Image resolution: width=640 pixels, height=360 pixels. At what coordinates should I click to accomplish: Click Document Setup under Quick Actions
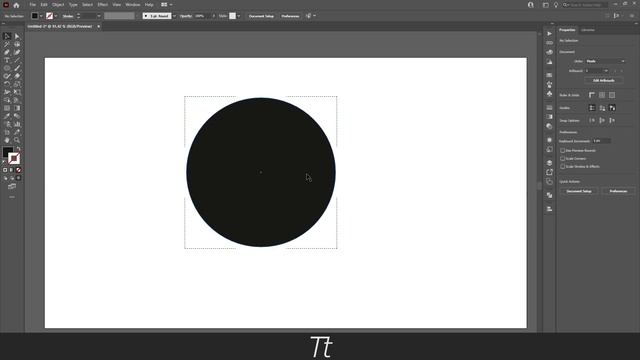point(579,191)
